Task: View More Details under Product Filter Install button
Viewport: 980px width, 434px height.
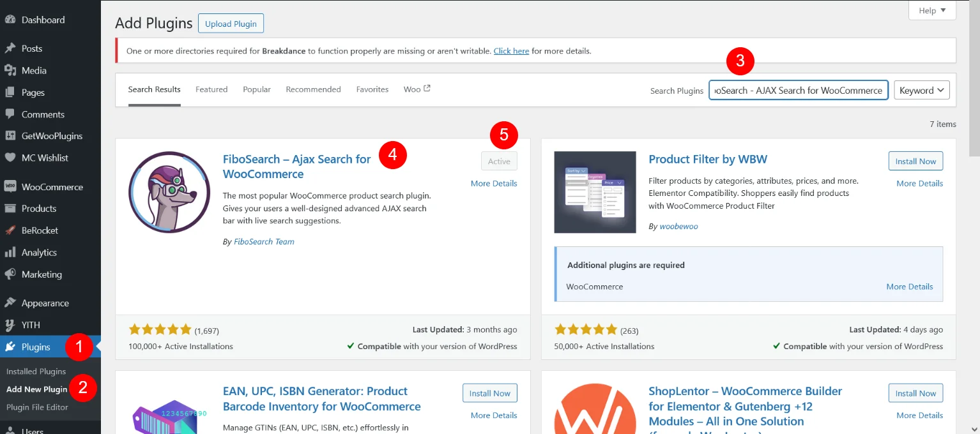Action: tap(919, 183)
